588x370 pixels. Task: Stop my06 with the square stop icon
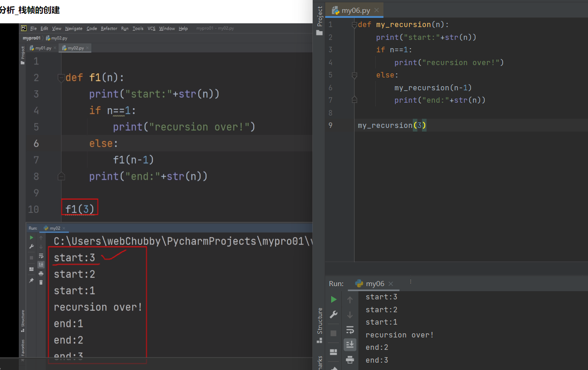click(x=333, y=333)
